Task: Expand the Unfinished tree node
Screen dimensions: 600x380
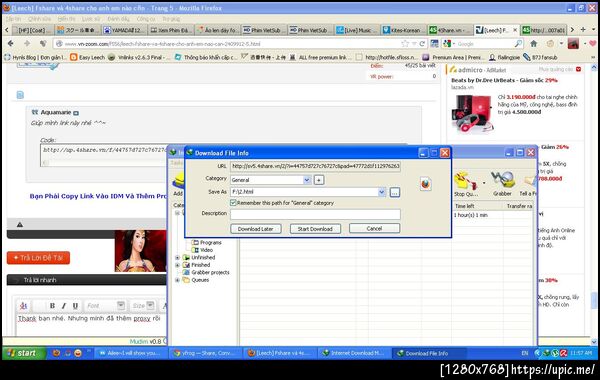Action: coord(177,258)
